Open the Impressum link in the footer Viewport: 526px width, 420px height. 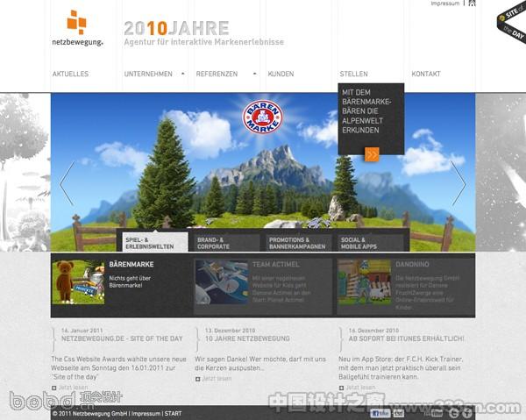146,414
